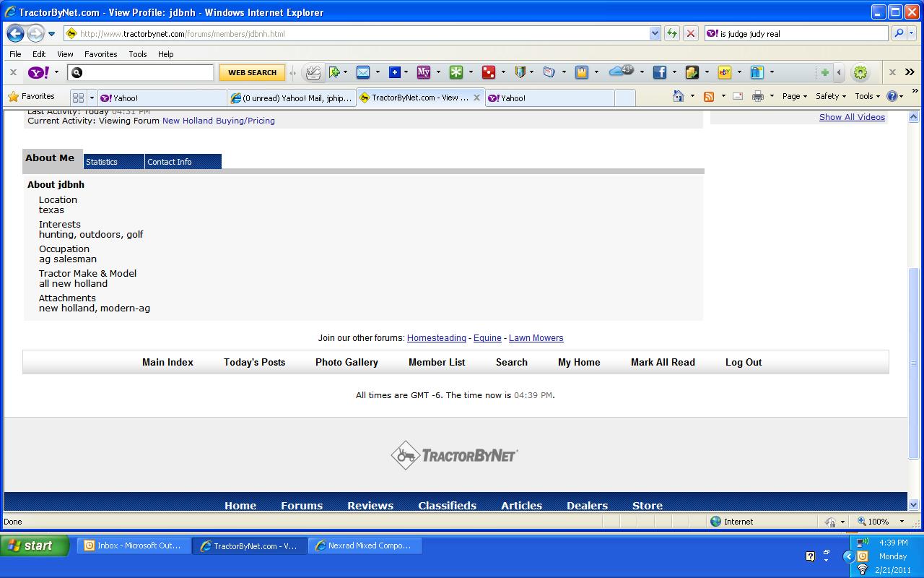Open the Yahoo Mail envelope icon

tap(362, 72)
